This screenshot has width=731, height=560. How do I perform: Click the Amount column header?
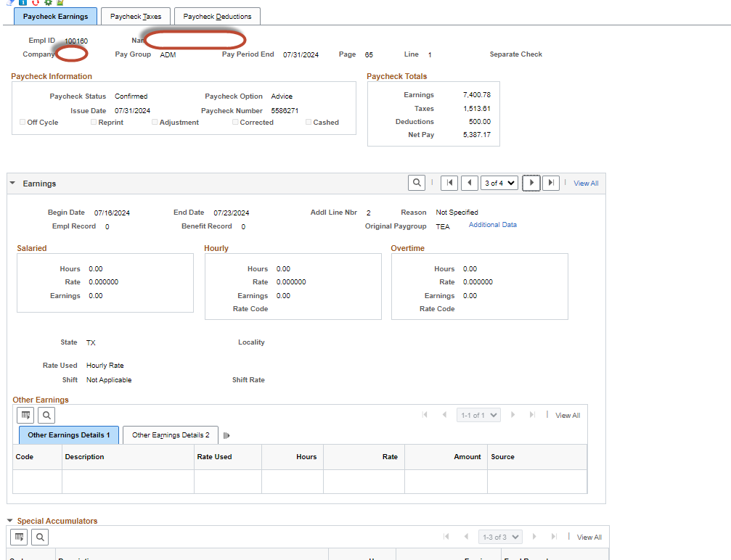[467, 457]
